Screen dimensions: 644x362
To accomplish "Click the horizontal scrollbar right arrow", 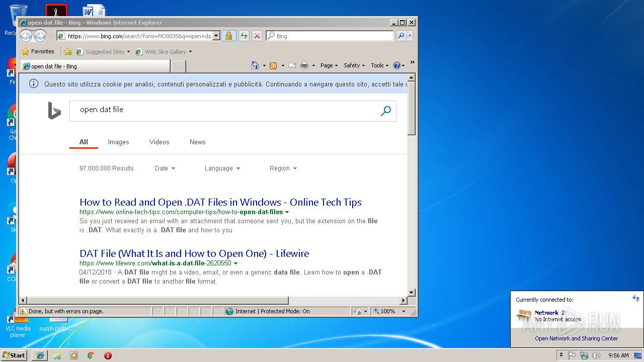I will pos(403,301).
